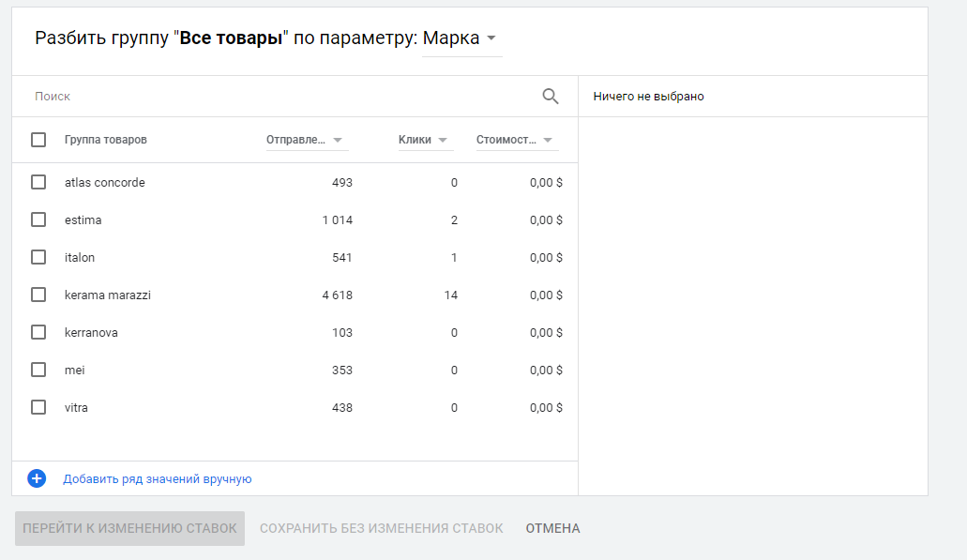Click the mei brand name
This screenshot has width=967, height=560.
[x=75, y=371]
